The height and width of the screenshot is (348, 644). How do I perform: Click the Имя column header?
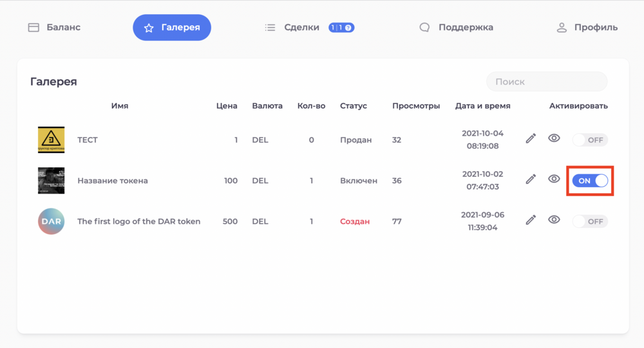click(x=120, y=106)
